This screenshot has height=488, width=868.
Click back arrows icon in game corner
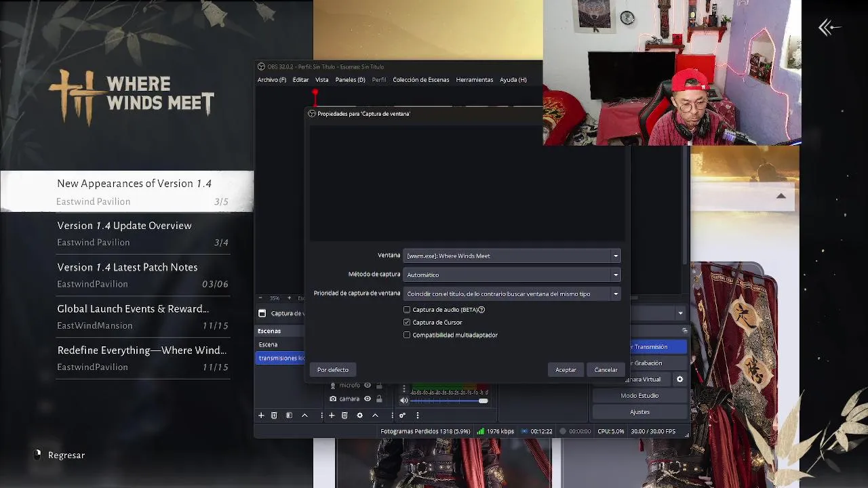(829, 28)
